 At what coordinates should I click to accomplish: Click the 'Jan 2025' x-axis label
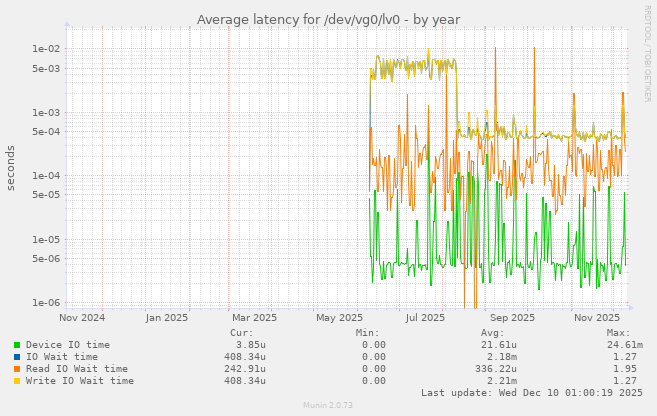[x=167, y=318]
